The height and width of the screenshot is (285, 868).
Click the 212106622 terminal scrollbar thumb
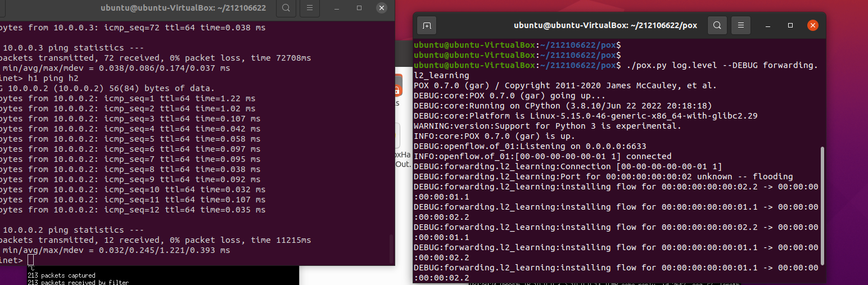tap(391, 248)
